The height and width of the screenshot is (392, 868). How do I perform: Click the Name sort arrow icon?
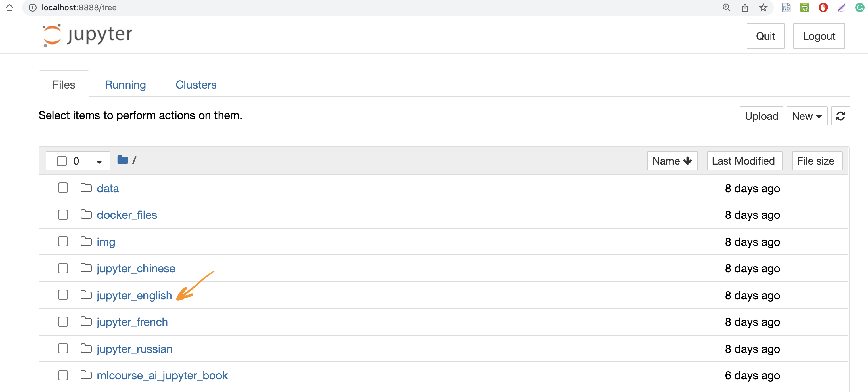(x=688, y=160)
